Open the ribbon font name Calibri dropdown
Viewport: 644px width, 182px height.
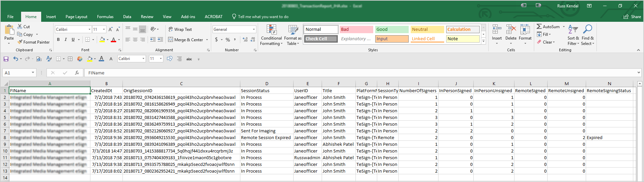(89, 29)
